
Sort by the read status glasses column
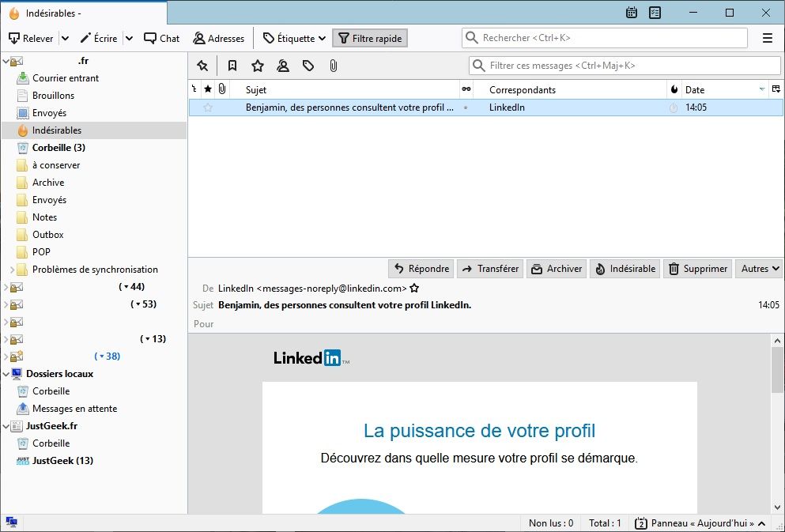coord(466,89)
